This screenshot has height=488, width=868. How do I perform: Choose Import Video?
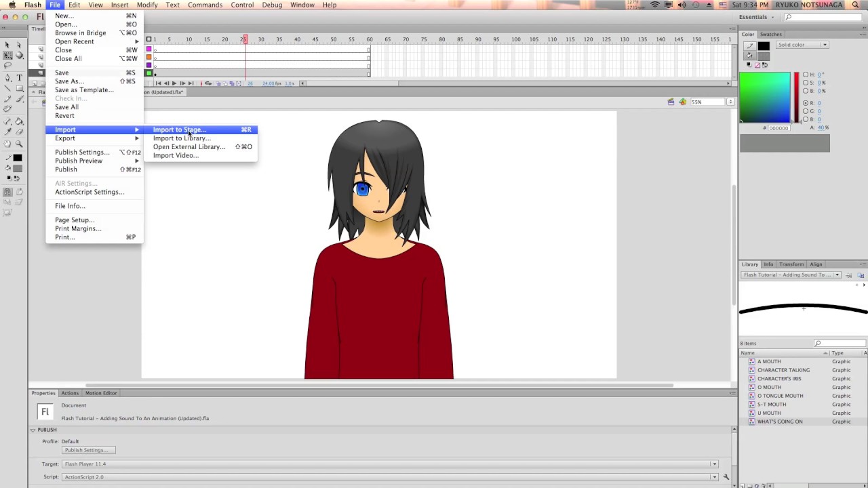(x=201, y=155)
